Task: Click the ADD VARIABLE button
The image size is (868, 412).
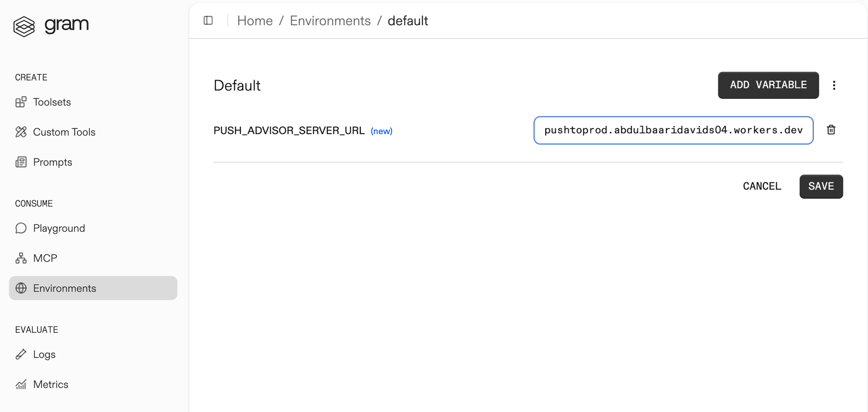Action: [x=768, y=85]
